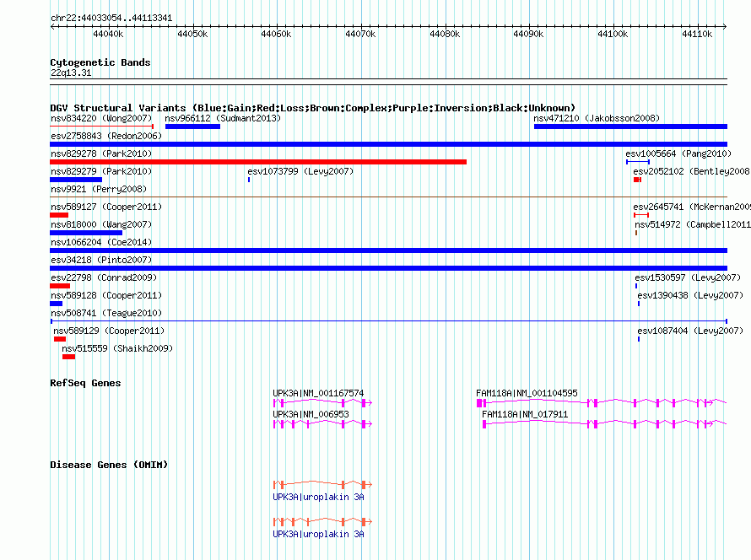
Task: Select esv34218 (Pinto2007) label
Action: [x=101, y=260]
